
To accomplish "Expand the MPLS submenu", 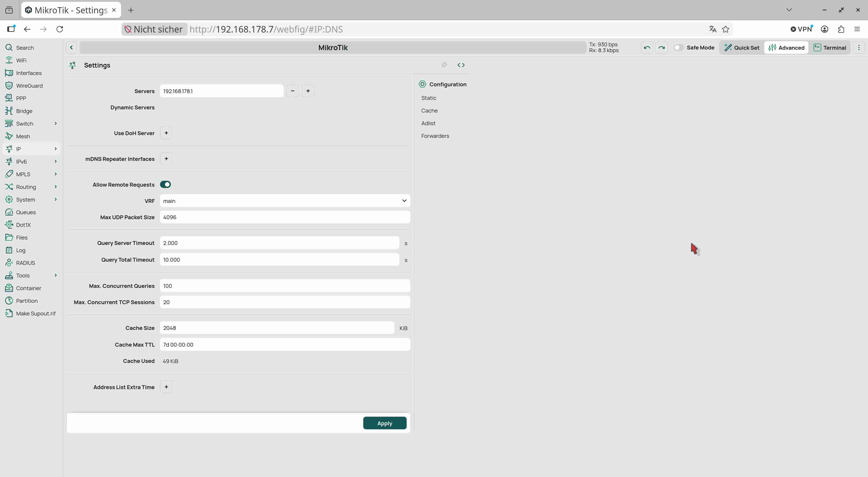I will [x=56, y=174].
